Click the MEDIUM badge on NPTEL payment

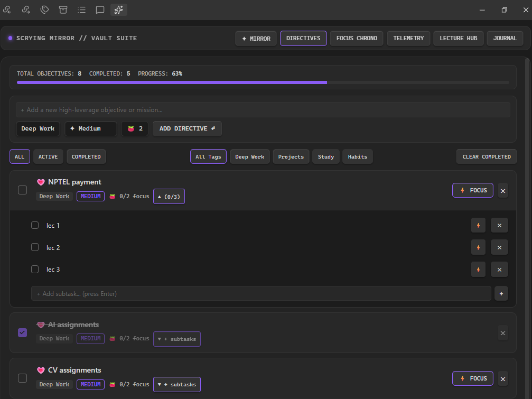pyautogui.click(x=90, y=197)
